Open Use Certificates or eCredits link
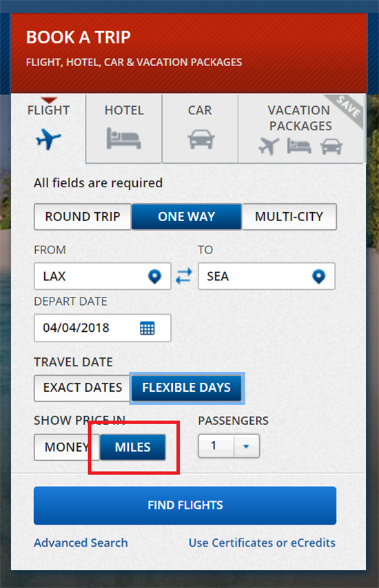The width and height of the screenshot is (379, 588). coord(262,543)
